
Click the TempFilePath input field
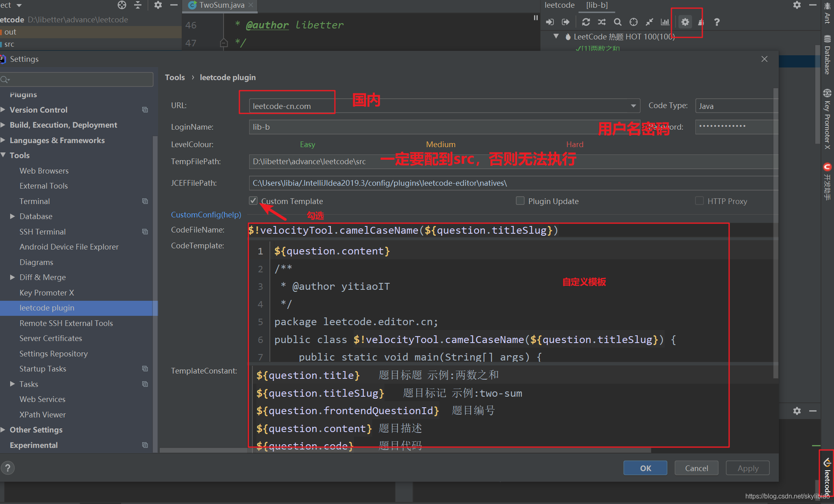click(513, 161)
